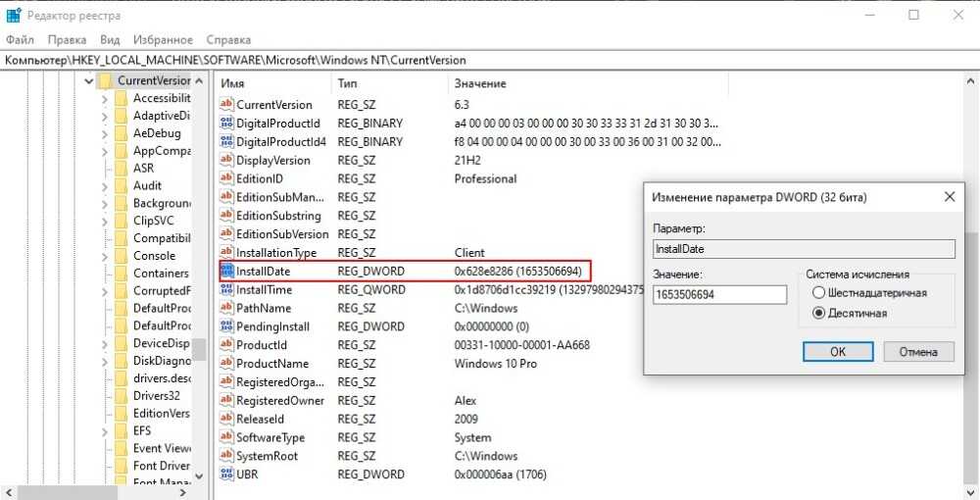The width and height of the screenshot is (980, 500).
Task: Collapse the CurrentVersion tree node
Action: (88, 80)
